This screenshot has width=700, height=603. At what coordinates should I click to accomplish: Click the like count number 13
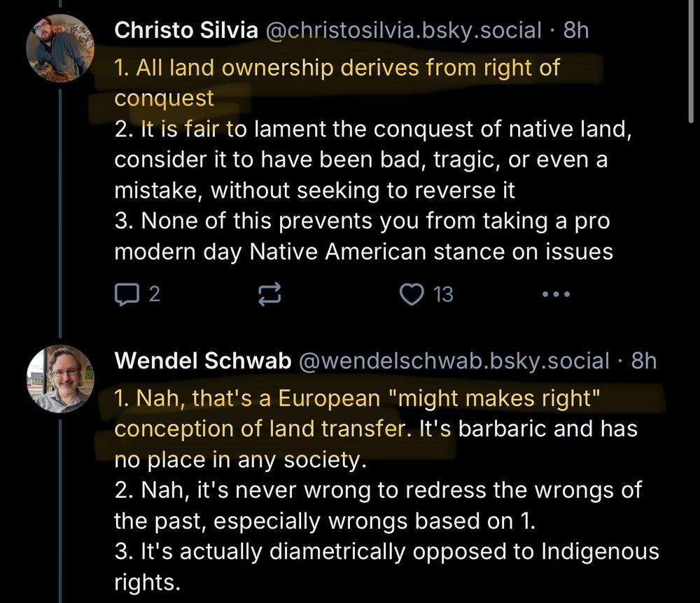pos(443,295)
